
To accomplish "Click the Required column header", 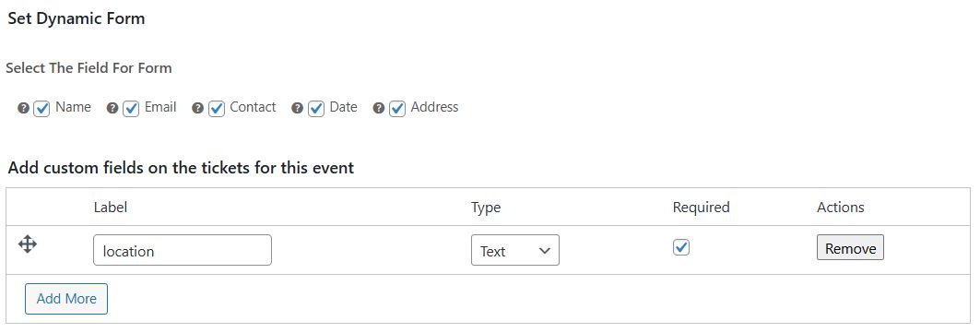I will [702, 208].
